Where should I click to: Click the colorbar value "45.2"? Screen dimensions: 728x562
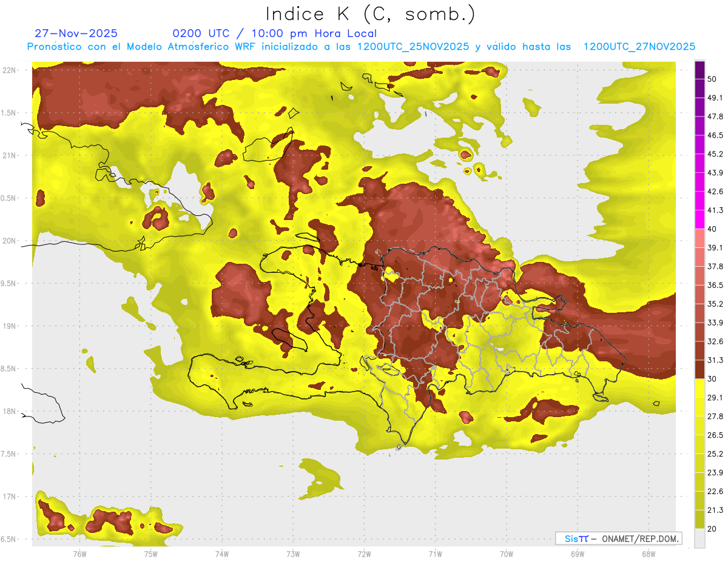(x=715, y=154)
